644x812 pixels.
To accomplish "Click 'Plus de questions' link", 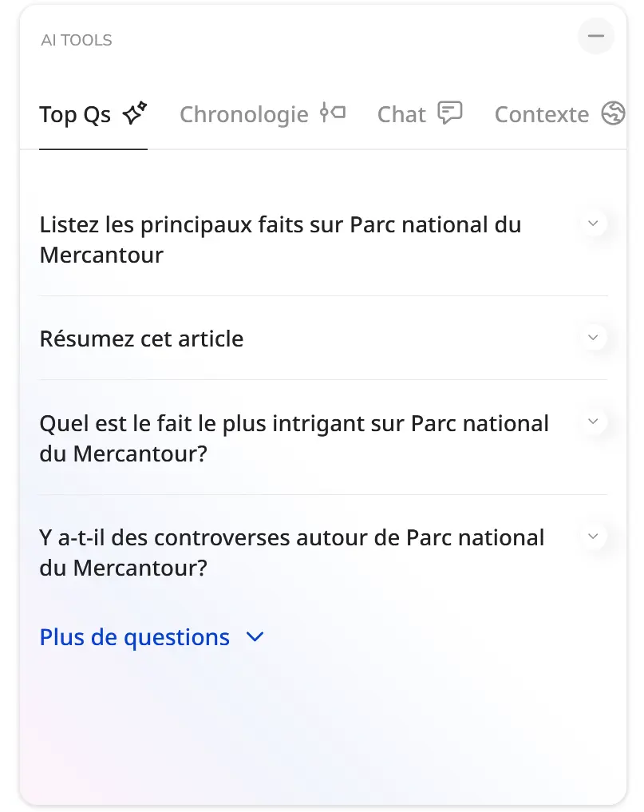I will click(x=135, y=637).
